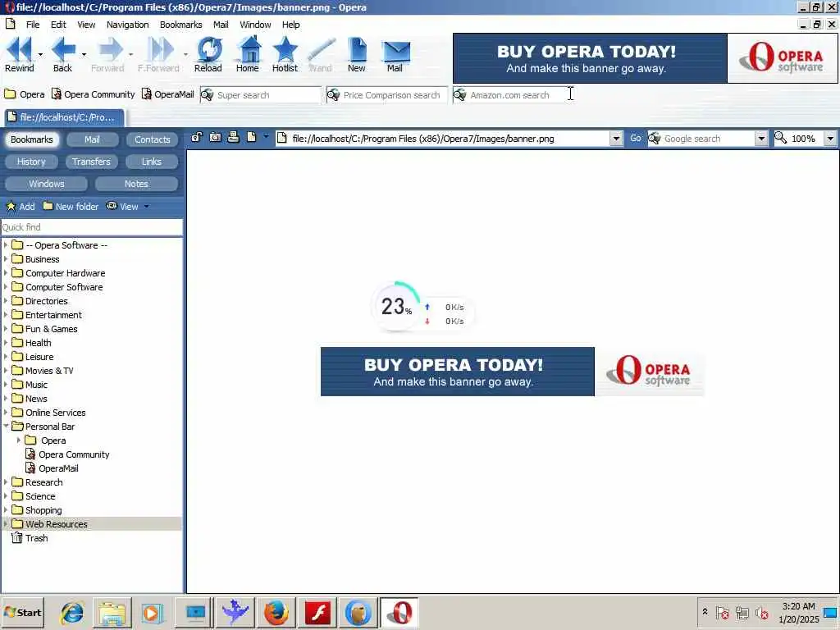The image size is (840, 630).
Task: Expand the Opera subfolder in Personal Bar
Action: pyautogui.click(x=19, y=440)
